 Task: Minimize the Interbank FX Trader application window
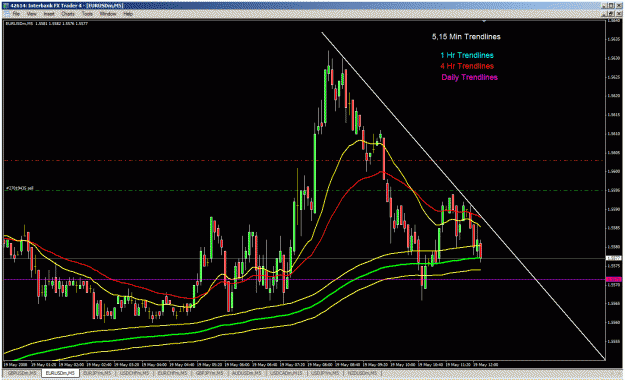point(604,6)
